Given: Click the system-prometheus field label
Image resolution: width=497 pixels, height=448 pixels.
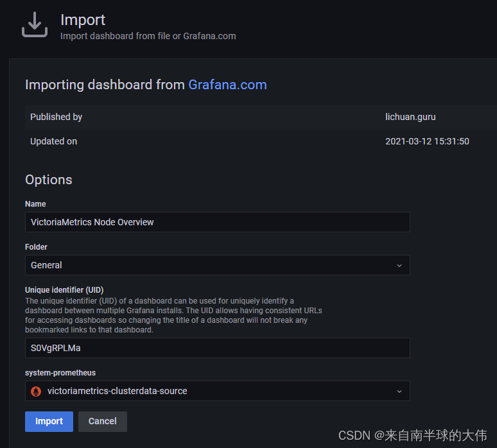Looking at the screenshot, I should (x=60, y=373).
